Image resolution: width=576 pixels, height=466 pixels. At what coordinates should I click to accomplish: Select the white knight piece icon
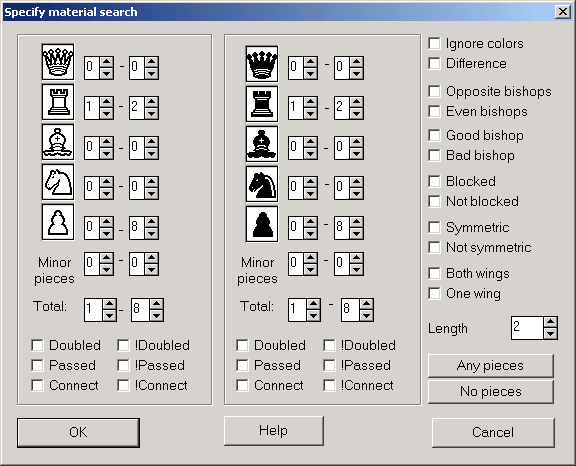click(x=58, y=182)
